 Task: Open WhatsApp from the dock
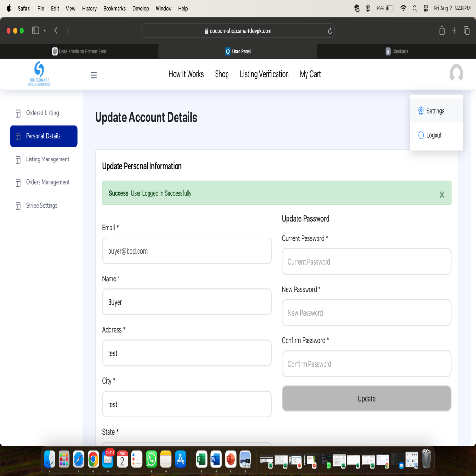[x=151, y=459]
